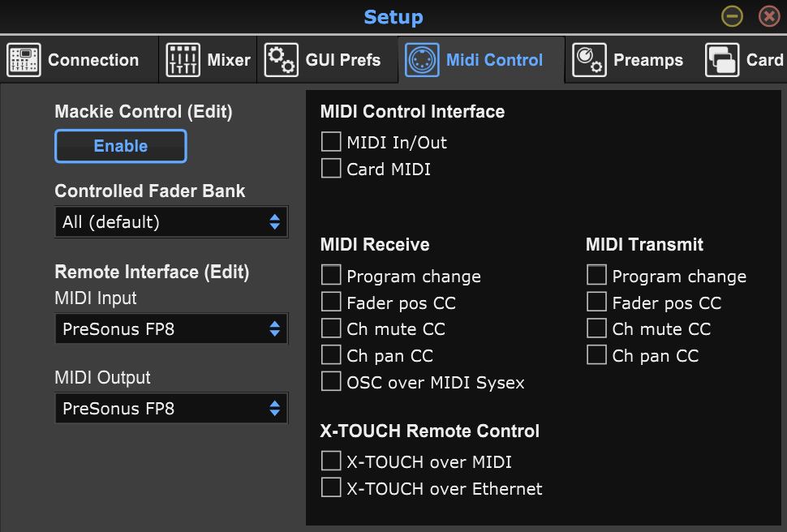Check MIDI Transmit Fader pos CC

[x=596, y=302]
